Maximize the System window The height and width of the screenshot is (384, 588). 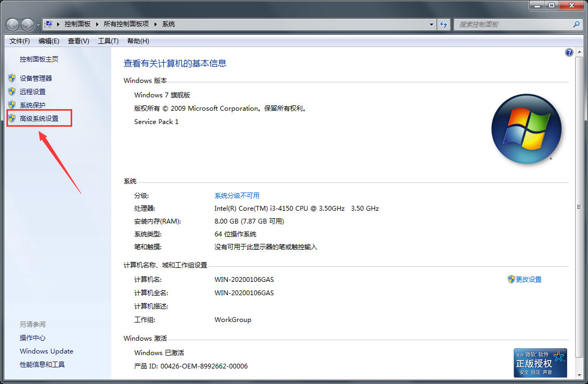pyautogui.click(x=552, y=5)
